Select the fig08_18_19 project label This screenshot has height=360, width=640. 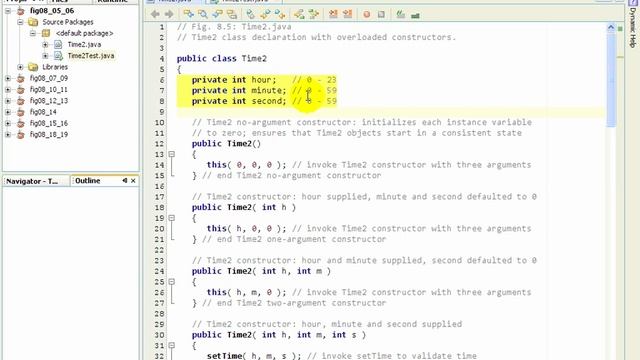pyautogui.click(x=49, y=134)
